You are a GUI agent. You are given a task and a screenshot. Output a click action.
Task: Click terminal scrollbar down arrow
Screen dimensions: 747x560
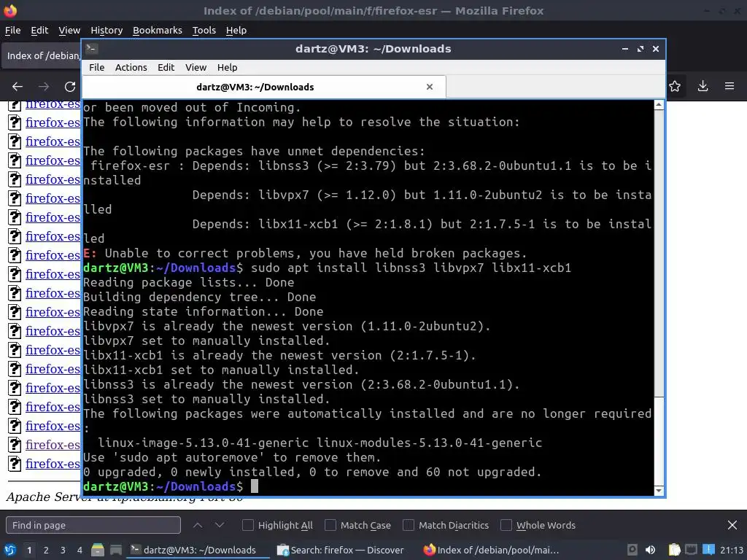point(659,491)
